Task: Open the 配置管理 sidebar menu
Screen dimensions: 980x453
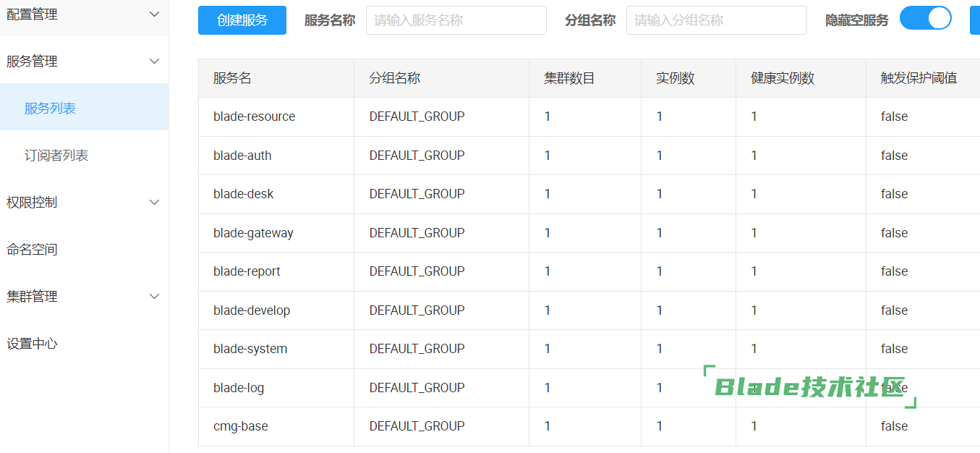Action: 84,14
